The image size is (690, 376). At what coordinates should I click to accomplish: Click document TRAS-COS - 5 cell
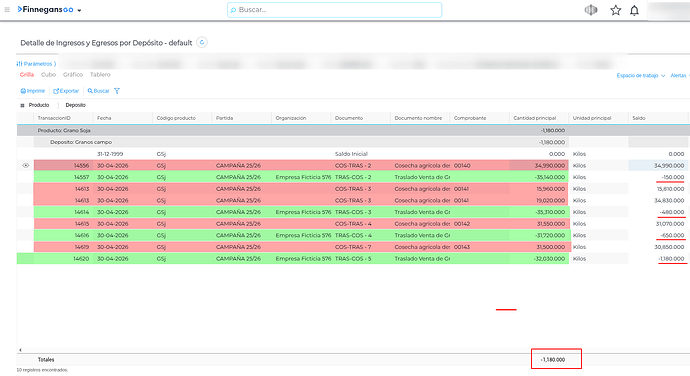coord(360,259)
